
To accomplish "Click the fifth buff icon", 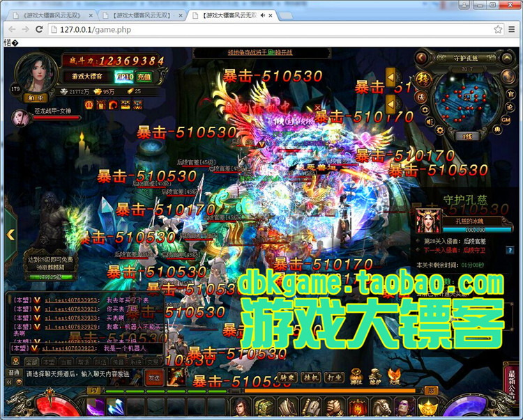I will click(x=138, y=105).
